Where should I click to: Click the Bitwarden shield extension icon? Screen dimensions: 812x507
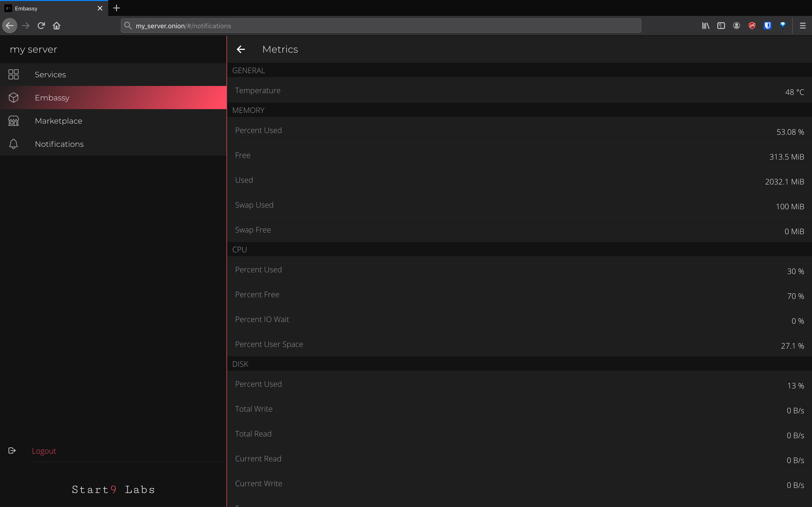767,26
